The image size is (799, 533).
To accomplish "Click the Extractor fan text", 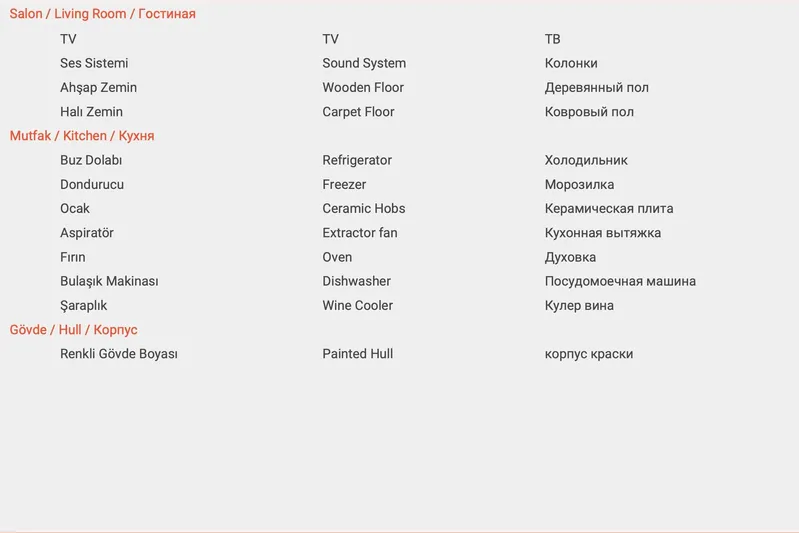I will (x=360, y=233).
